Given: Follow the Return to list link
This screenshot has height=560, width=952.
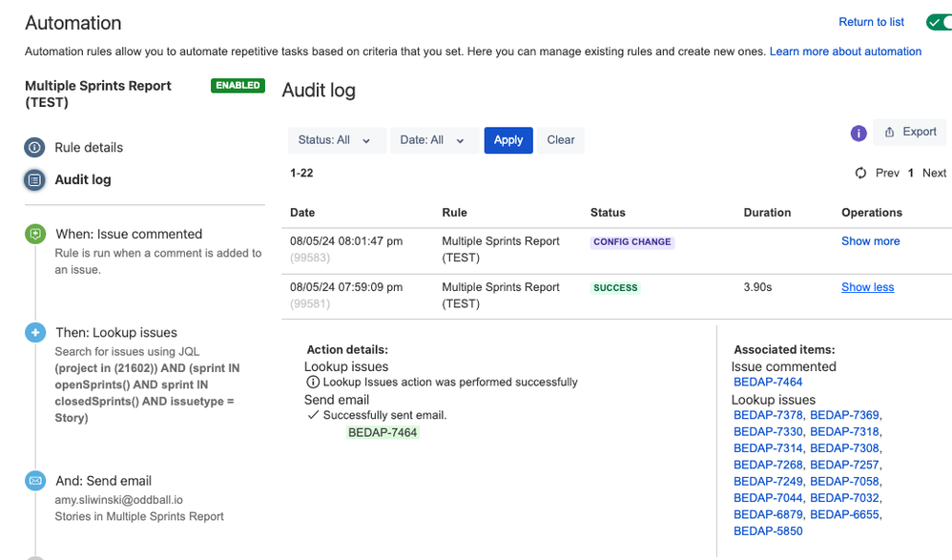Looking at the screenshot, I should pos(871,22).
